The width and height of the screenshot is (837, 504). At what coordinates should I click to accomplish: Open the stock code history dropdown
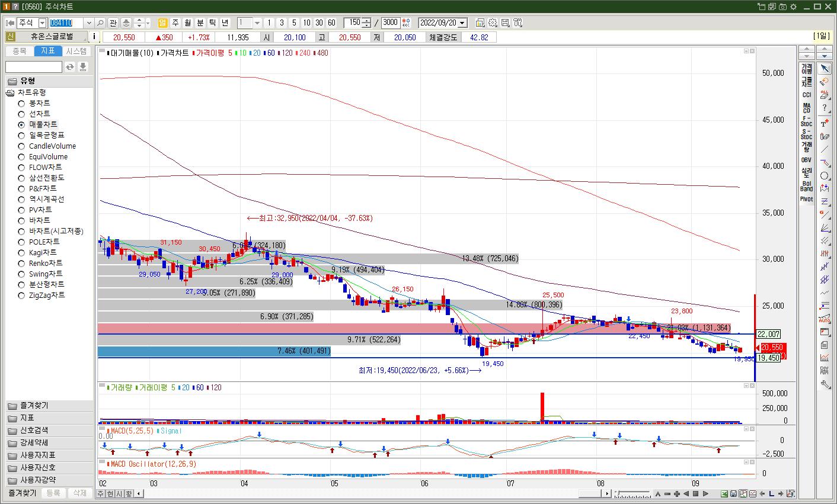tap(89, 23)
